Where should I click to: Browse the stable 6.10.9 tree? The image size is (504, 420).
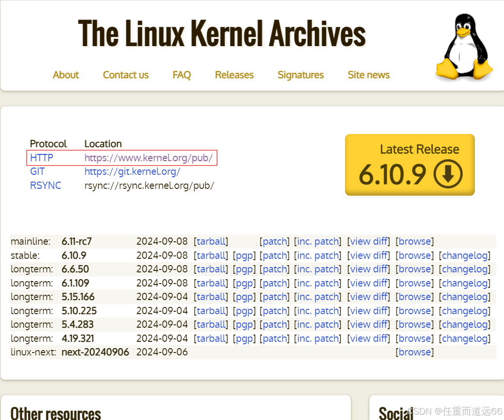coord(415,255)
